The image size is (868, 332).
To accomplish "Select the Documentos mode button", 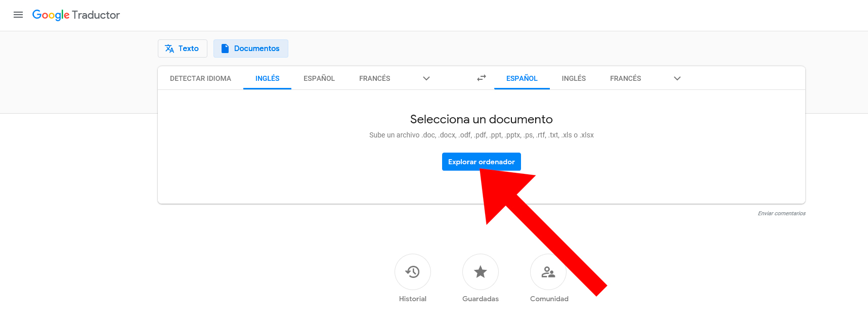I will [251, 49].
